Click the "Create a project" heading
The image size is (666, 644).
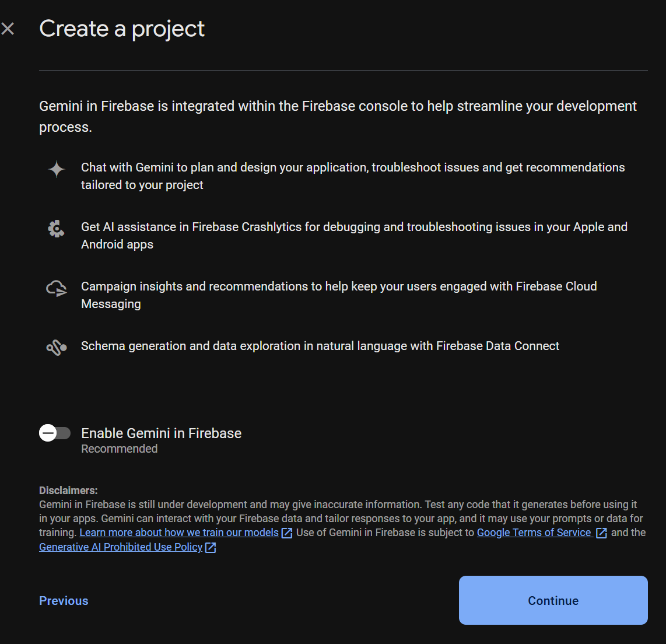click(122, 28)
